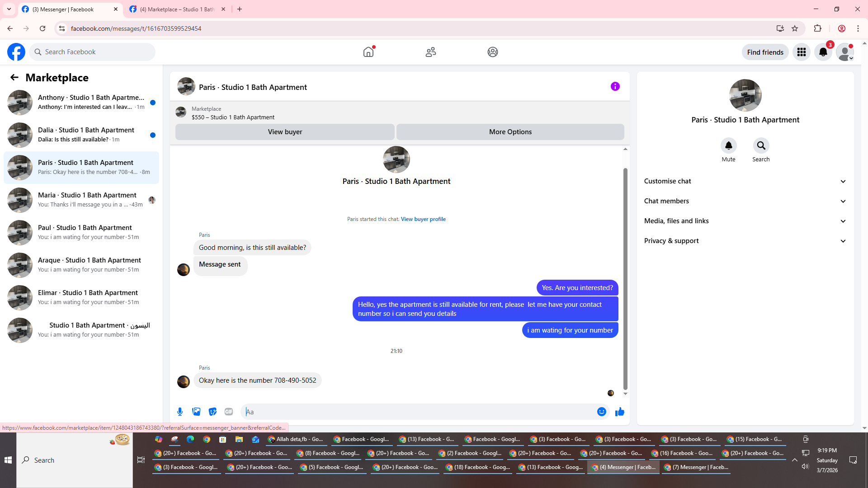Show hidden system tray icons

pos(794,460)
